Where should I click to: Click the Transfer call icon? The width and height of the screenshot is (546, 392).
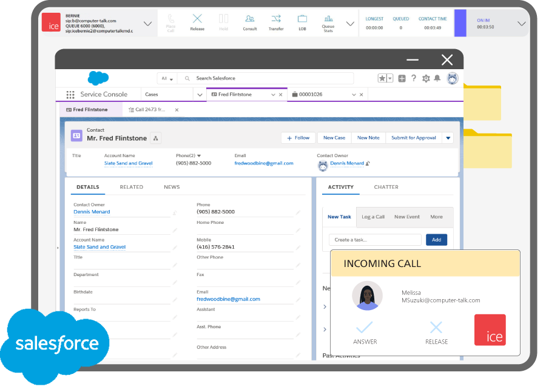(x=276, y=22)
